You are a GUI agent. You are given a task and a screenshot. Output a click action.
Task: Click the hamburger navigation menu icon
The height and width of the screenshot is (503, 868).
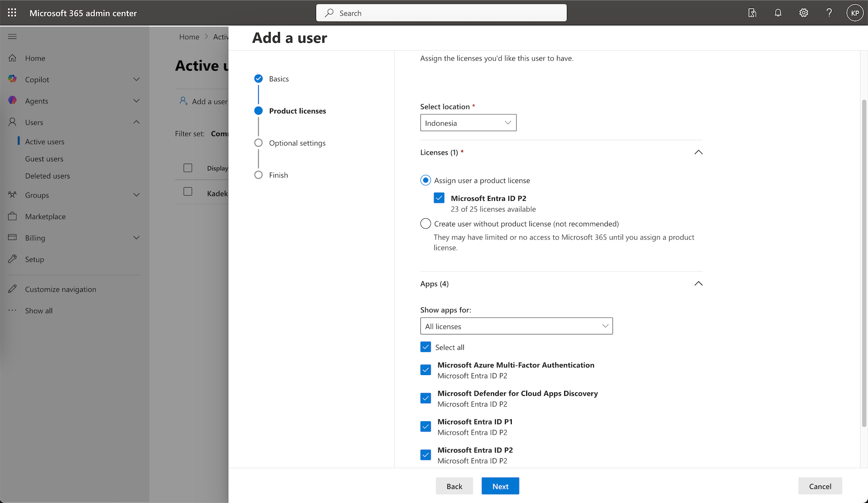point(12,37)
